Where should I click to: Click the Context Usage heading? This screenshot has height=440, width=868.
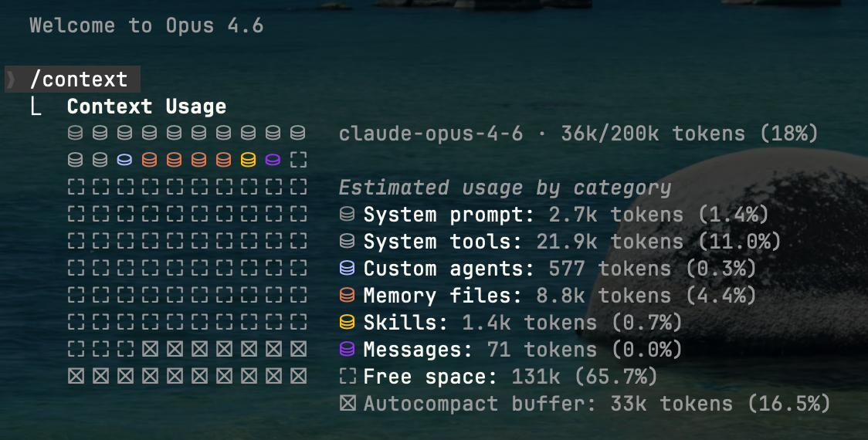pos(146,107)
